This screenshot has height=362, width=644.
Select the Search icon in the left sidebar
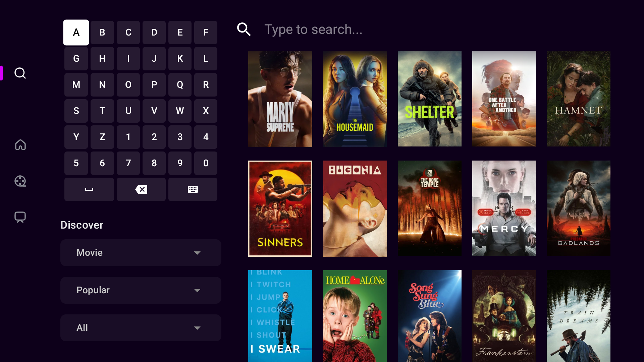coord(20,73)
